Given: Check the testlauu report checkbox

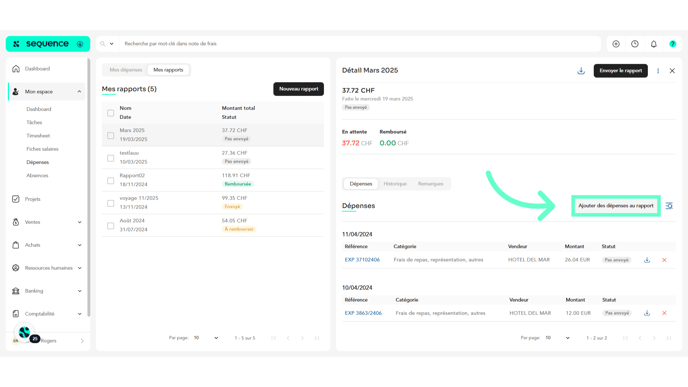Looking at the screenshot, I should pos(111,158).
